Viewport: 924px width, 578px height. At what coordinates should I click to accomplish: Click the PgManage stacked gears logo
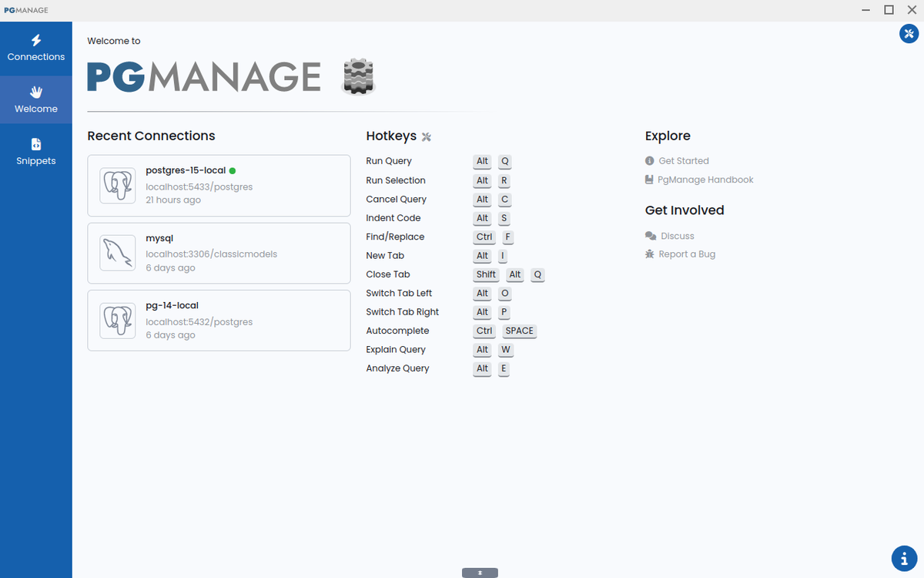[x=358, y=76]
